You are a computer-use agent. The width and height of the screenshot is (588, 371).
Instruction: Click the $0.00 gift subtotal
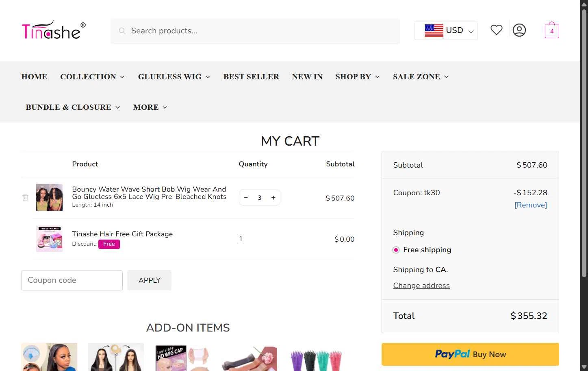click(x=344, y=239)
